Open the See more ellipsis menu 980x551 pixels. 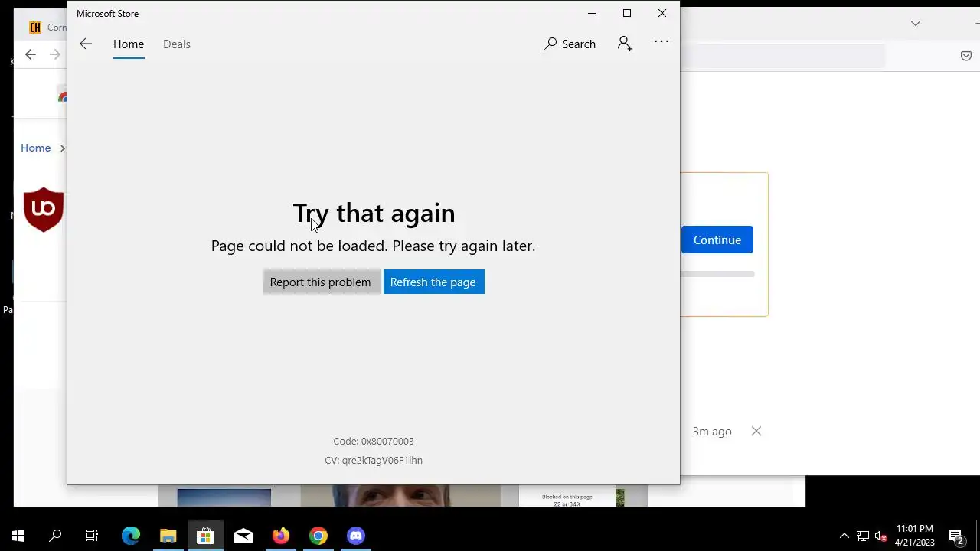(x=661, y=42)
